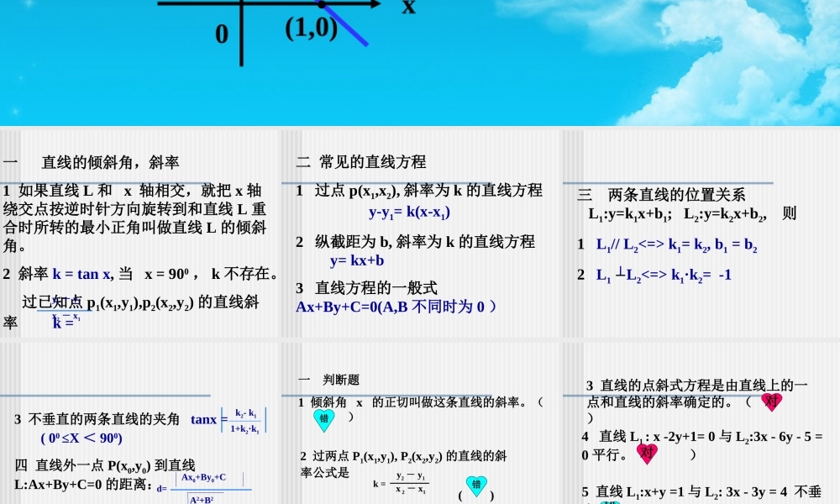Viewport: 840px width, 504px height.
Task: Click the formula k = y2 − y1 over x2 − x1
Action: 402,484
